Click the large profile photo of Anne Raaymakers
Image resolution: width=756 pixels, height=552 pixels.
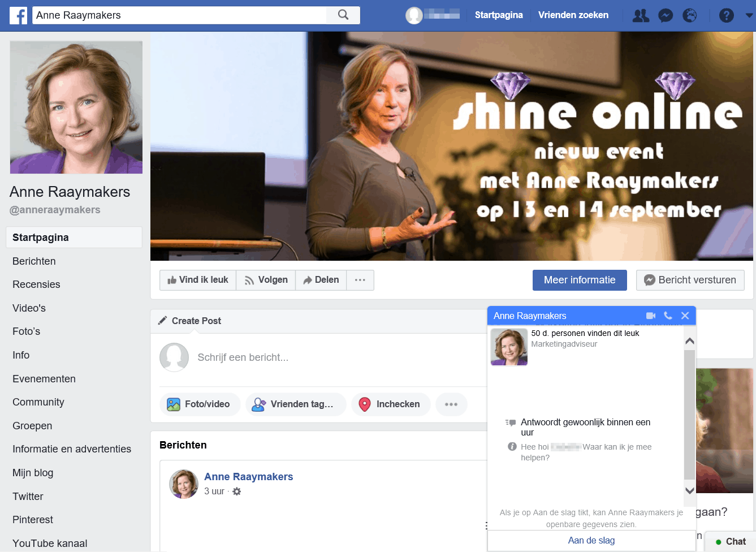76,107
